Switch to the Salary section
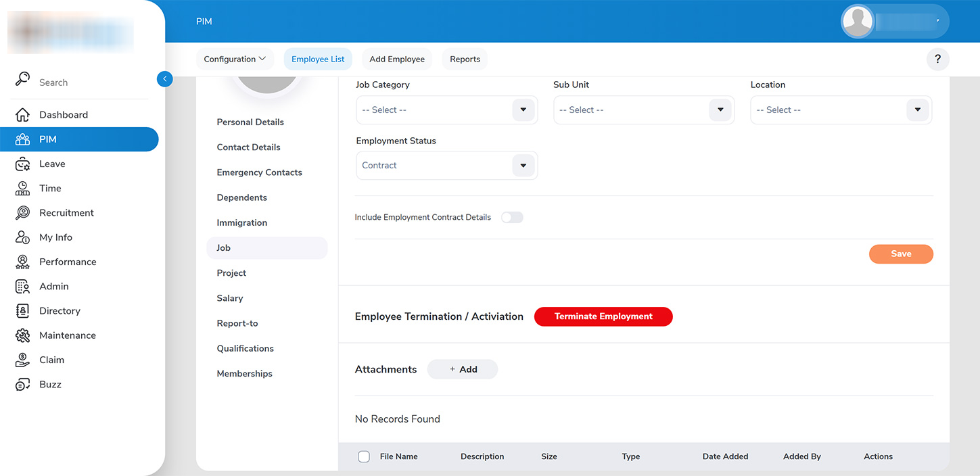980x476 pixels. 230,298
